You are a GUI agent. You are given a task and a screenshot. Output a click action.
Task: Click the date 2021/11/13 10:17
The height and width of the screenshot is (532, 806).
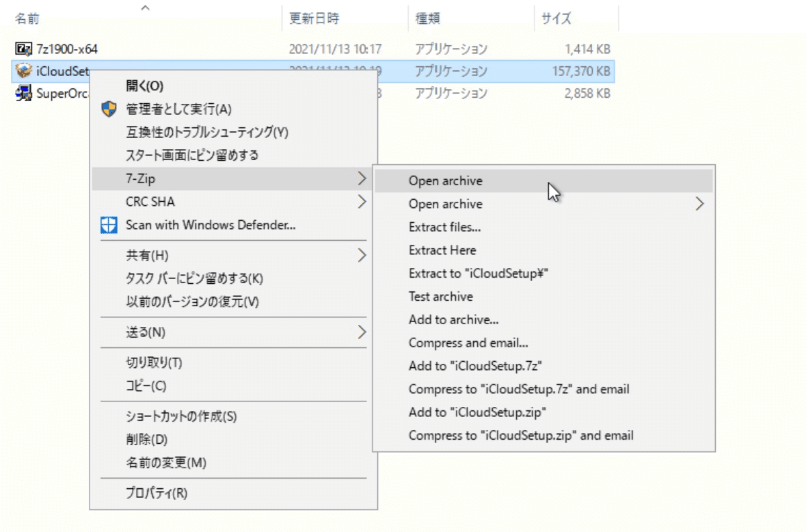tap(335, 49)
